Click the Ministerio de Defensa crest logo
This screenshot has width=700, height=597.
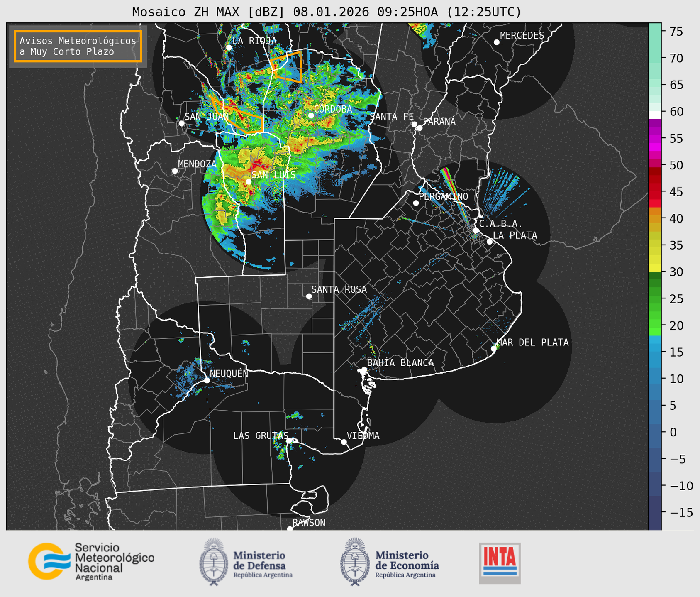click(x=214, y=562)
